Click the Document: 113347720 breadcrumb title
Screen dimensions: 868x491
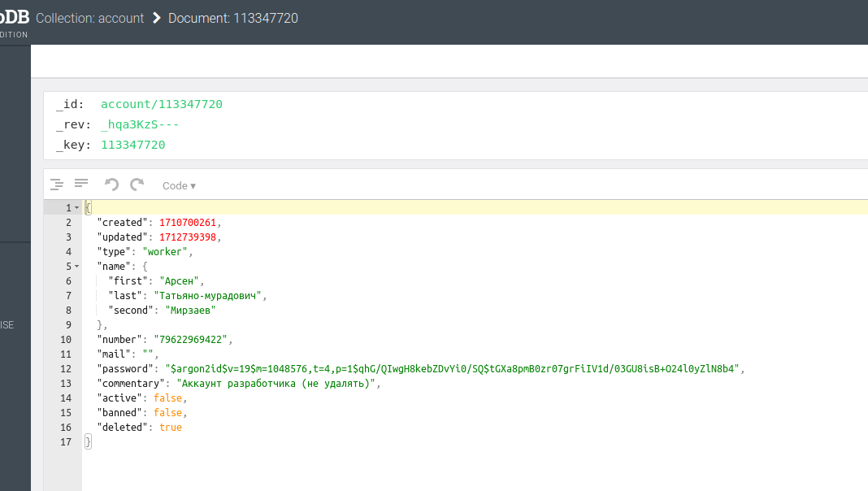pos(232,18)
